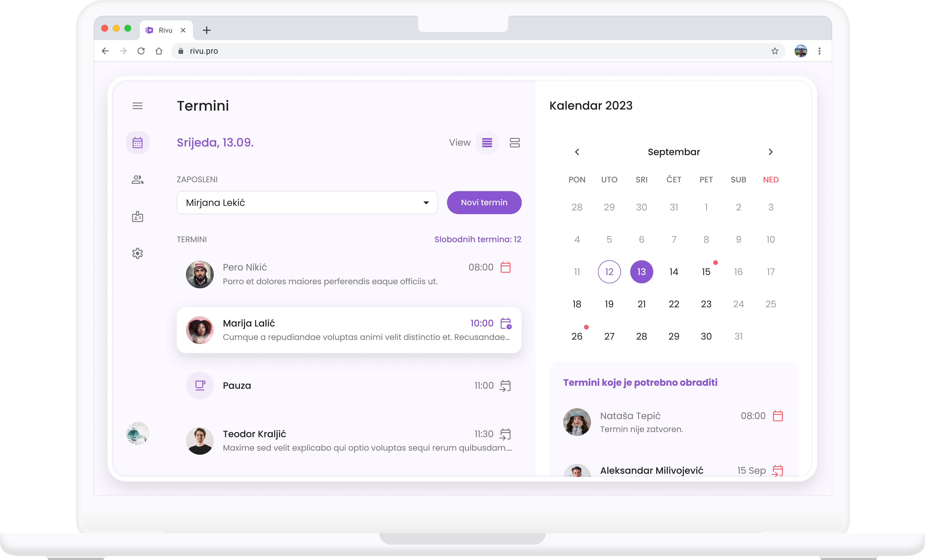Click calendar icon next to Nataša Tepić
Viewport: 925px width, 560px height.
778,416
